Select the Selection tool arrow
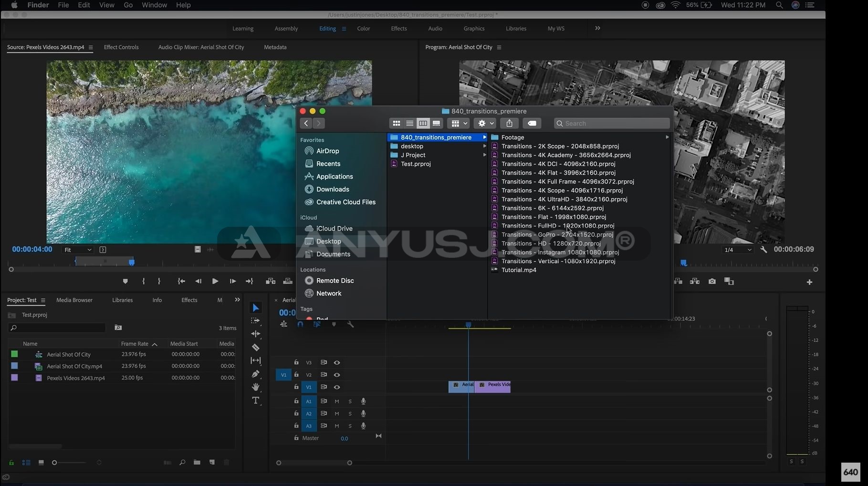The image size is (868, 486). coord(256,308)
